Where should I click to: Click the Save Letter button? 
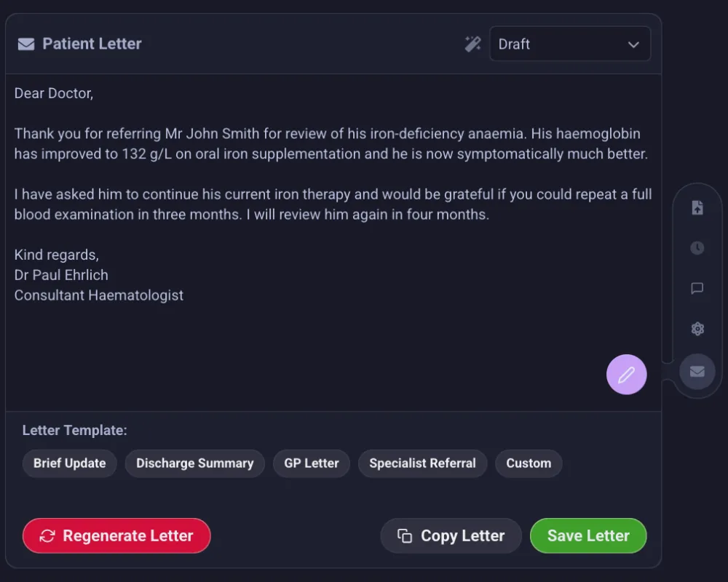click(588, 535)
